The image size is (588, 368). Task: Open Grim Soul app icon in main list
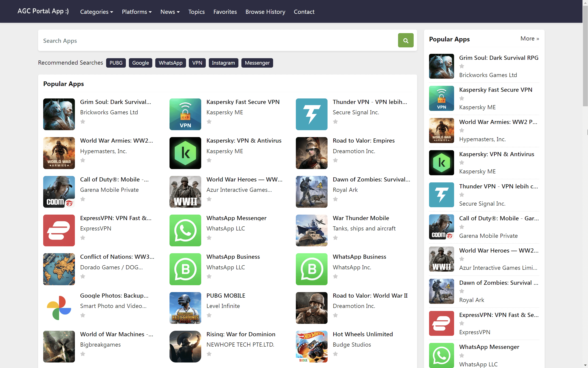[59, 114]
